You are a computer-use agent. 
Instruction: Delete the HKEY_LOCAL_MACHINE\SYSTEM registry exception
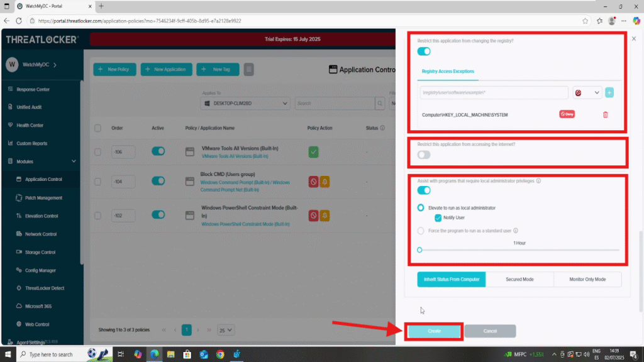606,114
